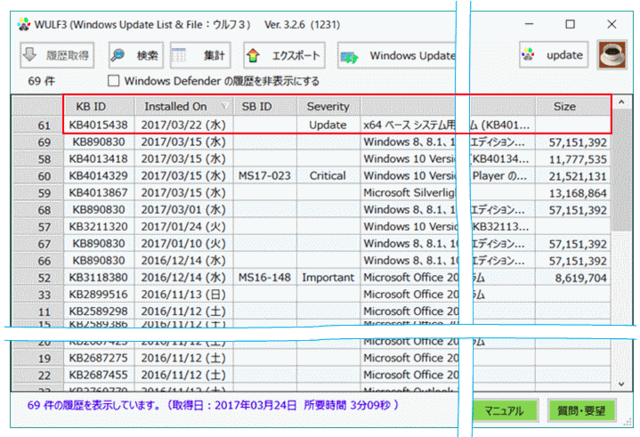Click the 履歴取得 download button

tap(57, 55)
